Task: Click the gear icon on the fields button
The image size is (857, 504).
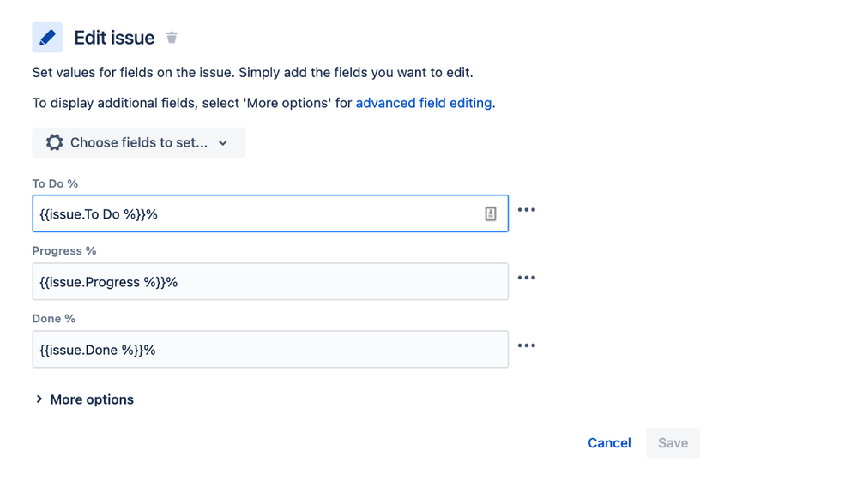Action: click(x=55, y=142)
